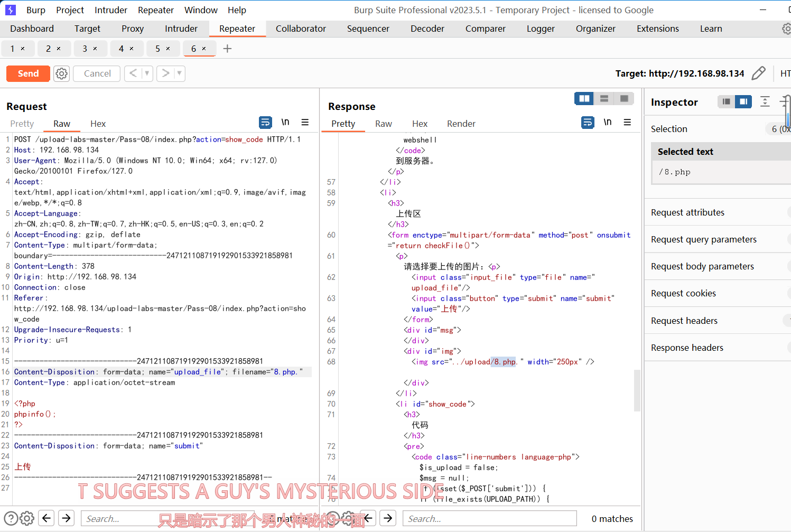Expand Response headers section
Viewport: 791px width, 532px height.
pyautogui.click(x=718, y=348)
